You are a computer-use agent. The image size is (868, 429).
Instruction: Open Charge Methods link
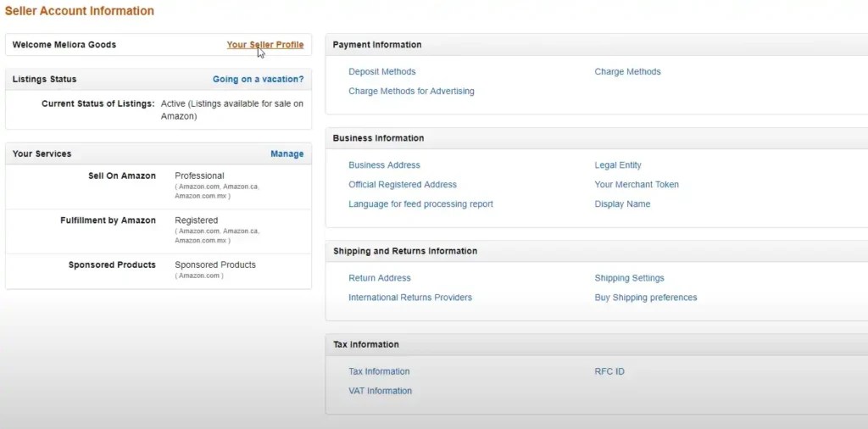point(627,71)
